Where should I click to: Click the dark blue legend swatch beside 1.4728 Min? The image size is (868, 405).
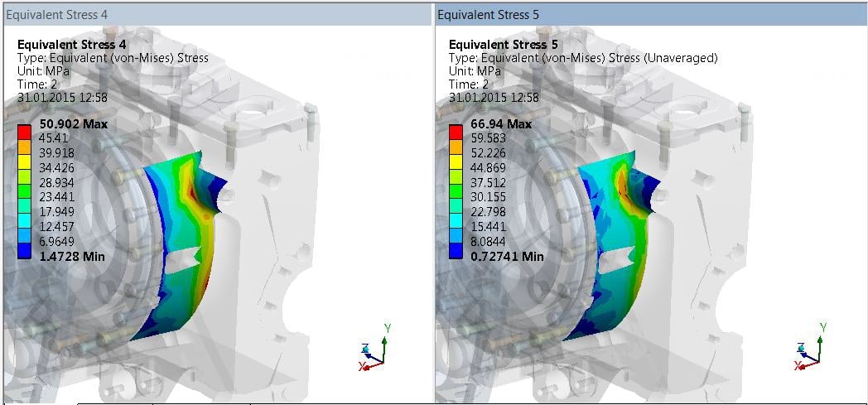[x=24, y=253]
